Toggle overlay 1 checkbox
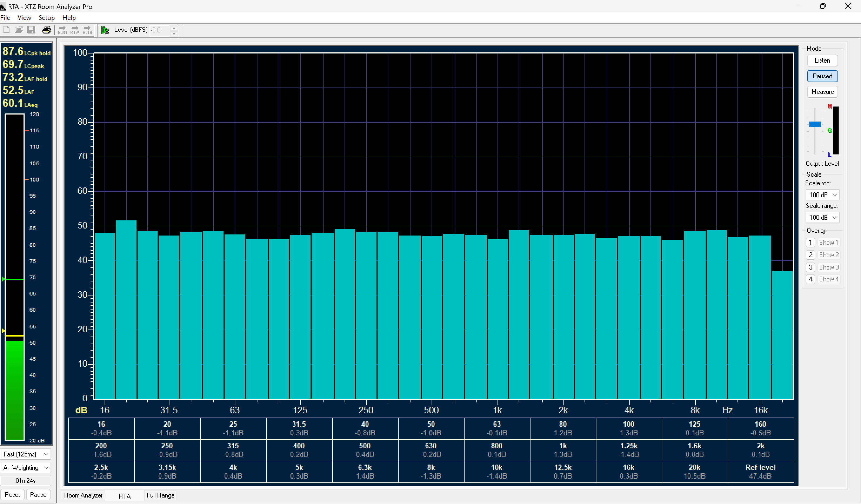 pos(810,243)
